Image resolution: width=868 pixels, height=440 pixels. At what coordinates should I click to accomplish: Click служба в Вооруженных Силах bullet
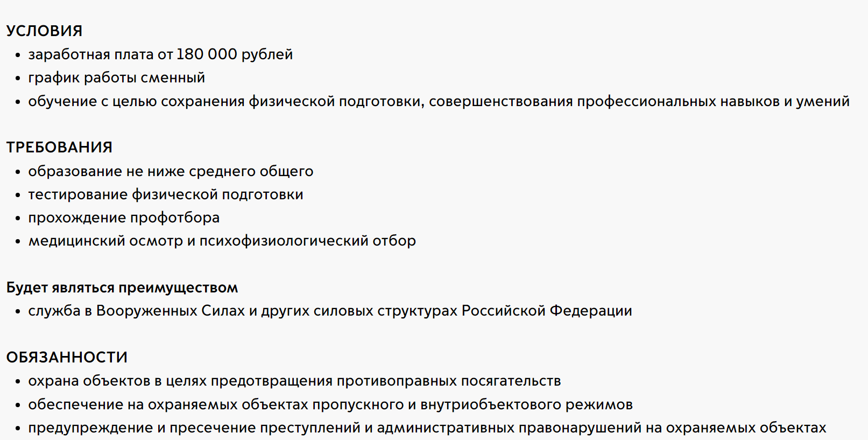tap(330, 311)
